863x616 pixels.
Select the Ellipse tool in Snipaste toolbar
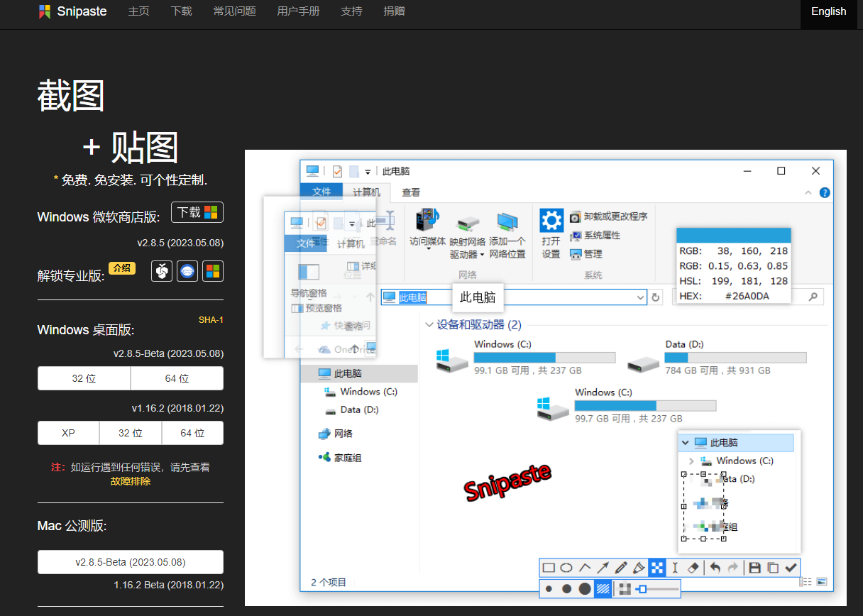click(566, 568)
